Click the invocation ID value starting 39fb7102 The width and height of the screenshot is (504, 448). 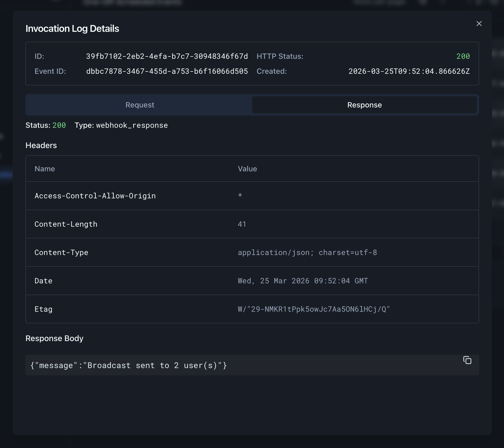click(167, 56)
